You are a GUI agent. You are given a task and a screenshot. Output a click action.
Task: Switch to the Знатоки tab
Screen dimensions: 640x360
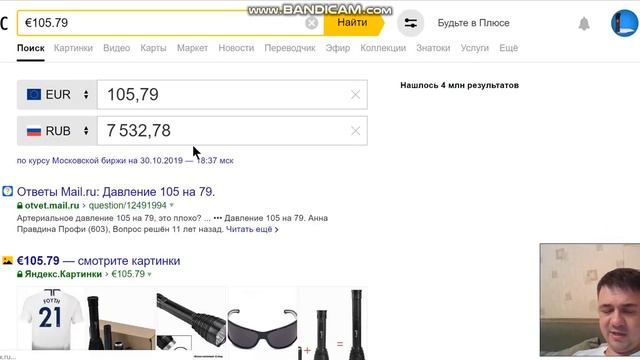coord(433,48)
